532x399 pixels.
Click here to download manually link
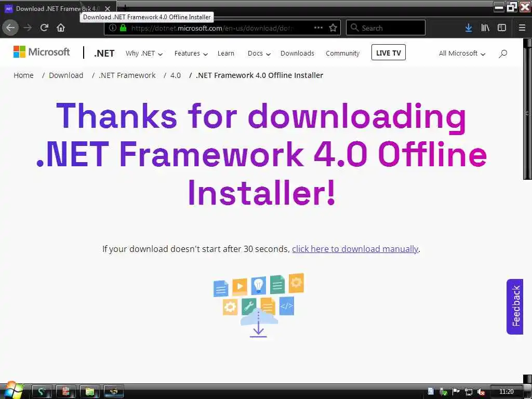click(x=355, y=249)
